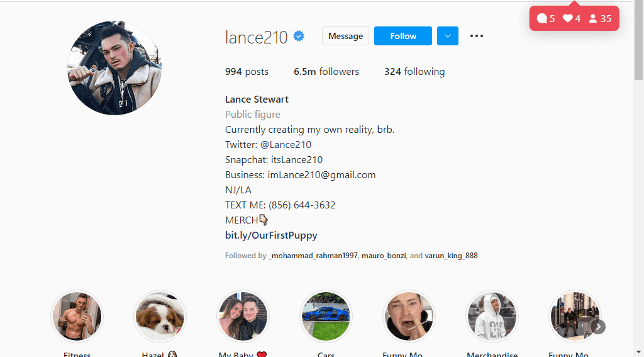Open the varun_king_888 follower profile link
This screenshot has width=644, height=357.
[x=451, y=256]
